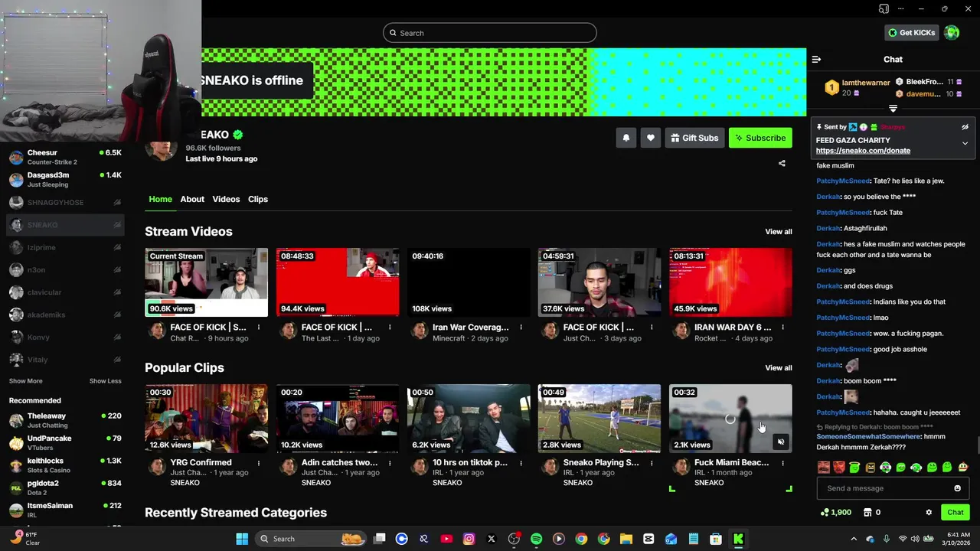The height and width of the screenshot is (551, 980).
Task: Expand the pinned FEED GAZA CHARITY message
Action: tap(965, 143)
